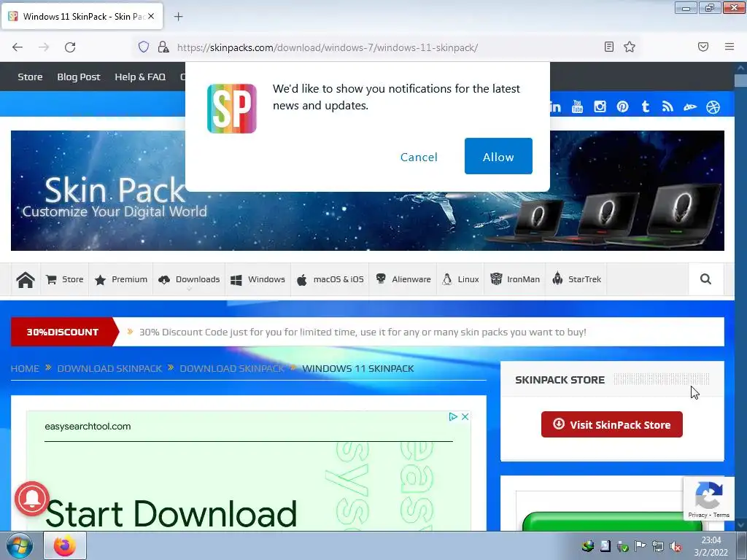Go back to the previous page
The image size is (747, 560).
pos(18,47)
